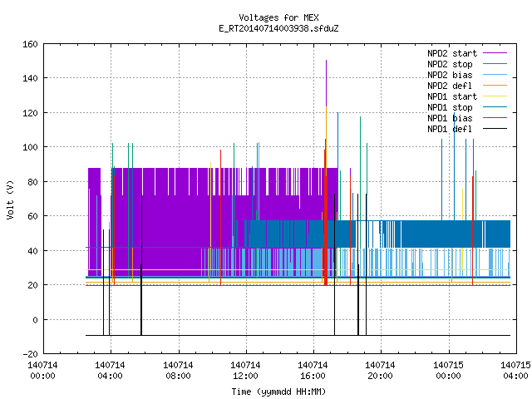Click the y-axis tick value 100
Viewport: 532px width, 399px height.
point(30,147)
